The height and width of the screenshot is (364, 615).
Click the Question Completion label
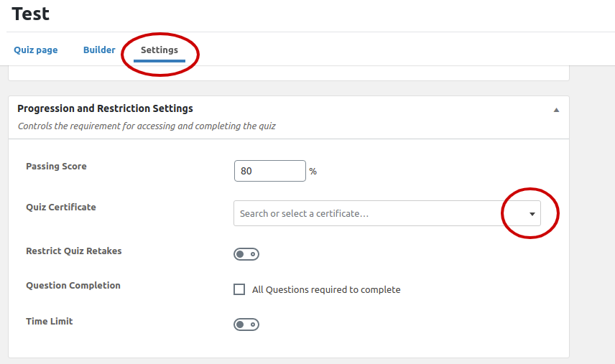pyautogui.click(x=73, y=285)
